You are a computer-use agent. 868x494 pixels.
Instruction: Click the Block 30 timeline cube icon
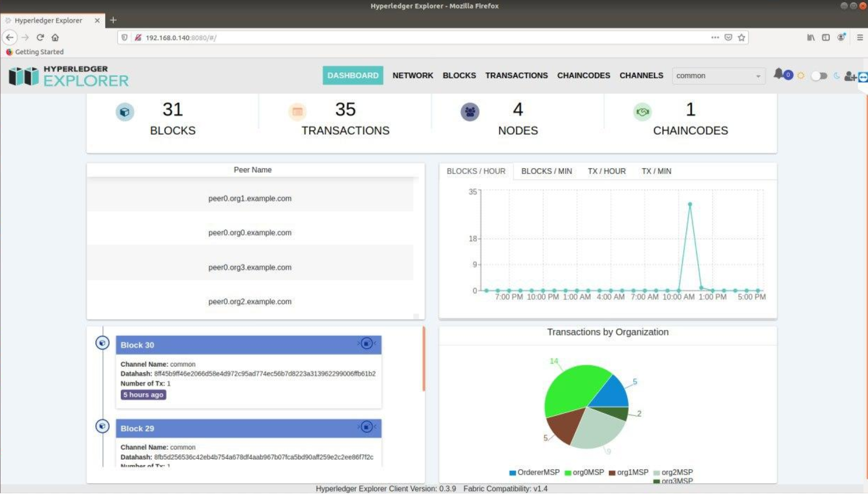point(102,343)
